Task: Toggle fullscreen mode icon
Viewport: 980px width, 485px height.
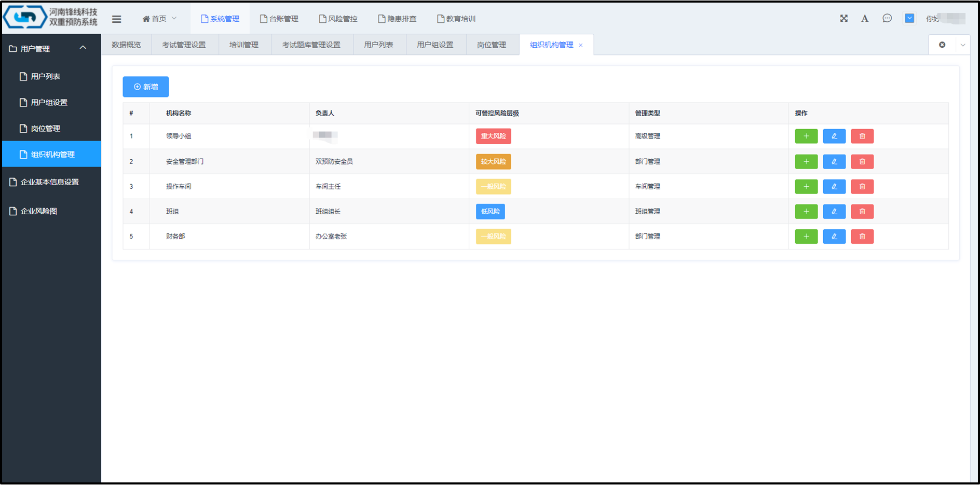Action: click(x=843, y=19)
